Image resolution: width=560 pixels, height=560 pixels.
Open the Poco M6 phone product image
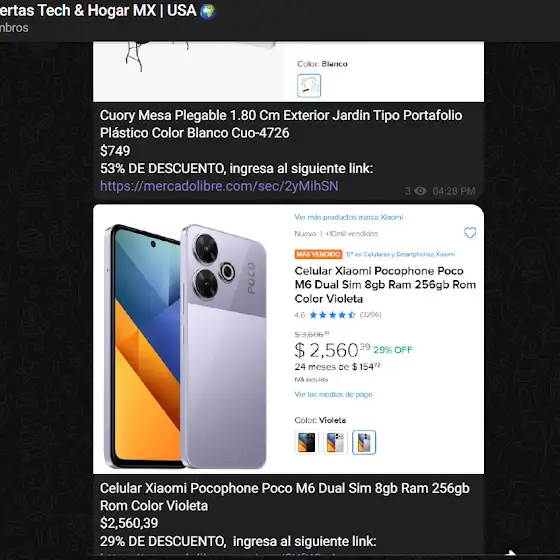[186, 346]
